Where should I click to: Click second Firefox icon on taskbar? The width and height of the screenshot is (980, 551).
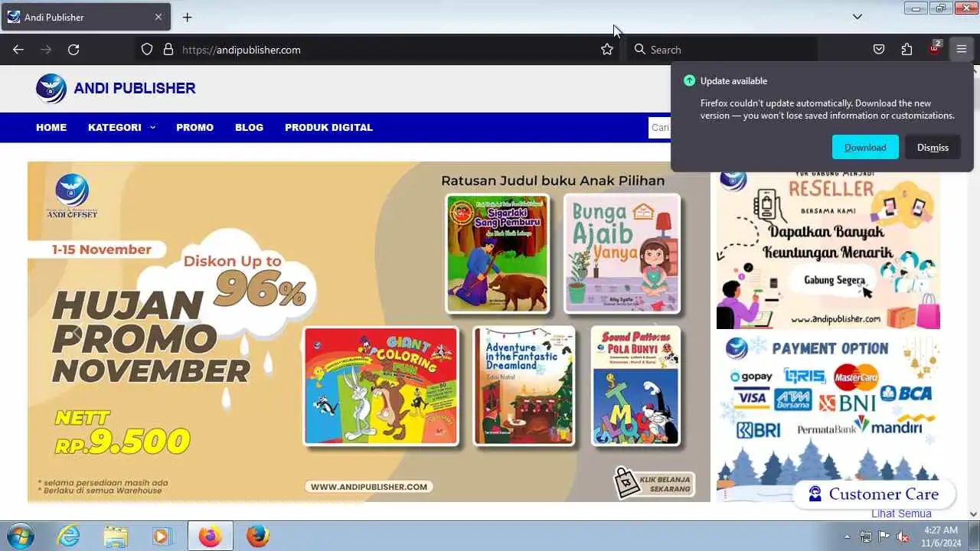(x=258, y=536)
